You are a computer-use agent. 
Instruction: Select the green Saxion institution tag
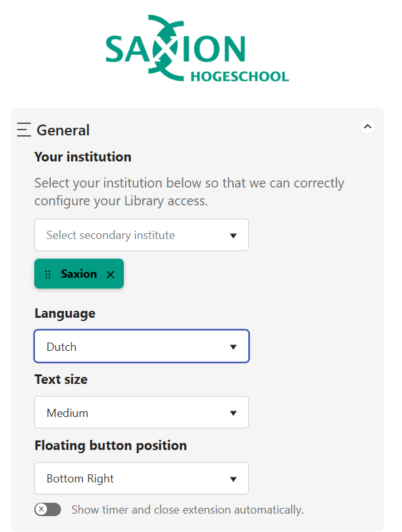(x=79, y=274)
